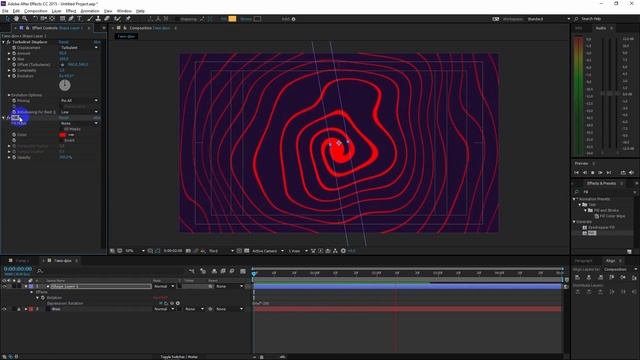This screenshot has height=360, width=640.
Task: Select the Type text tool
Action: click(80, 19)
